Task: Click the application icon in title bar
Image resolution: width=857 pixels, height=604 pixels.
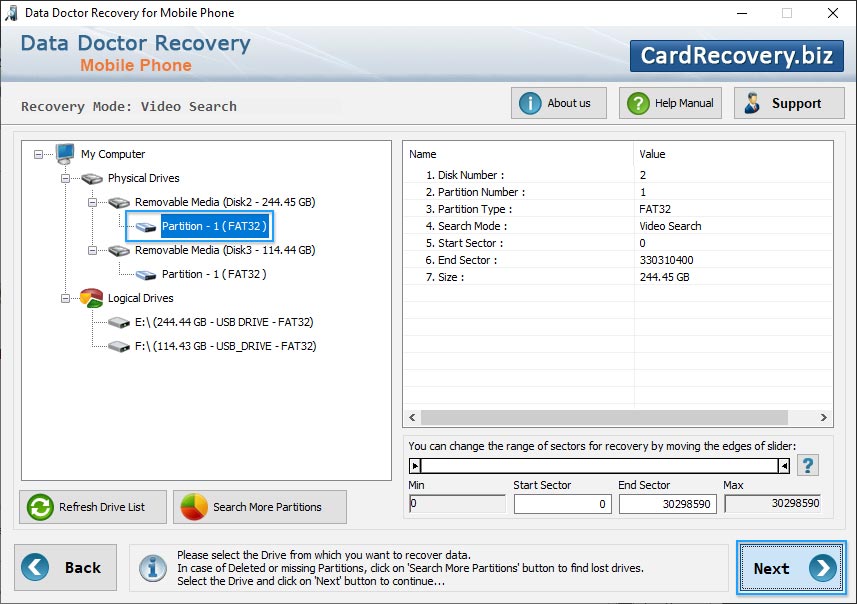Action: click(11, 13)
